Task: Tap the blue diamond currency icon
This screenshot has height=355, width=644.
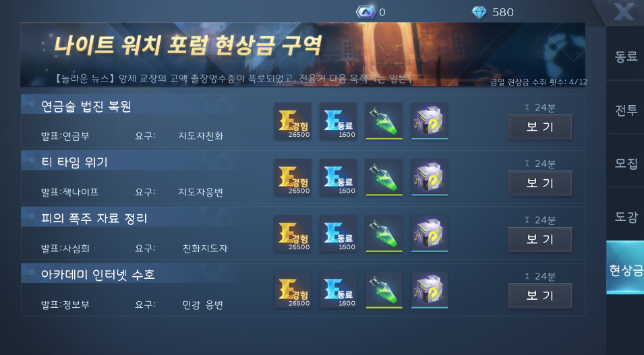Action: [x=479, y=12]
